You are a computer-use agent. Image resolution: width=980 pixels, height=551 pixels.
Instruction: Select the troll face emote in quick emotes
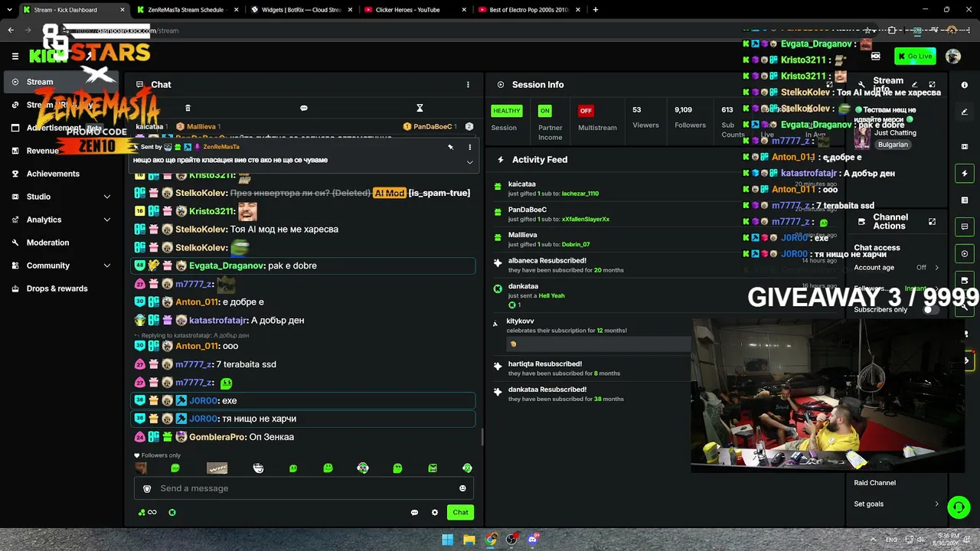[x=258, y=468]
